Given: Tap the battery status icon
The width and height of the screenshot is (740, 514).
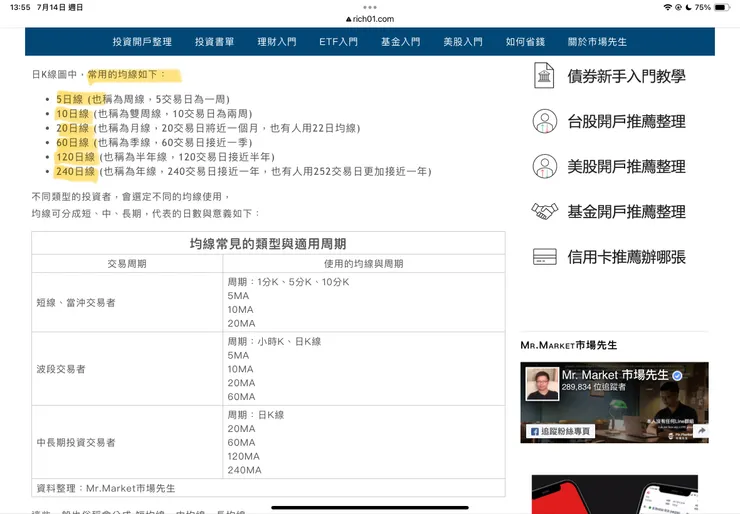Looking at the screenshot, I should (x=722, y=7).
